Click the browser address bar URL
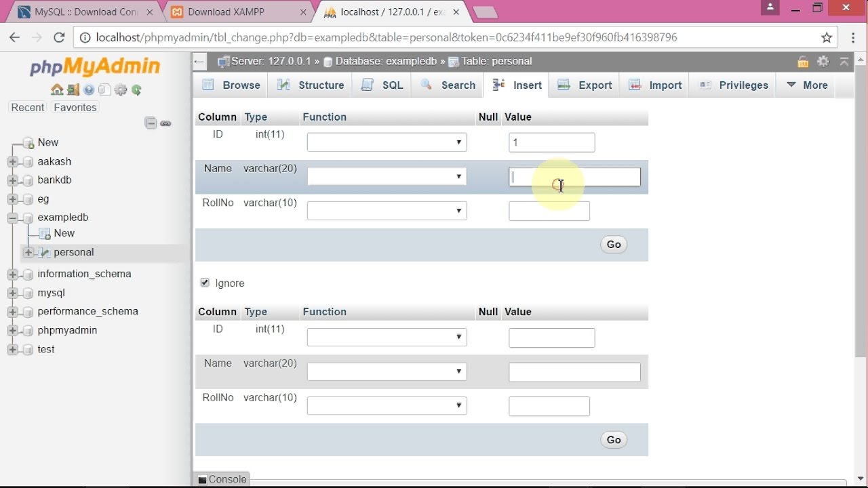The image size is (868, 488). tap(387, 37)
